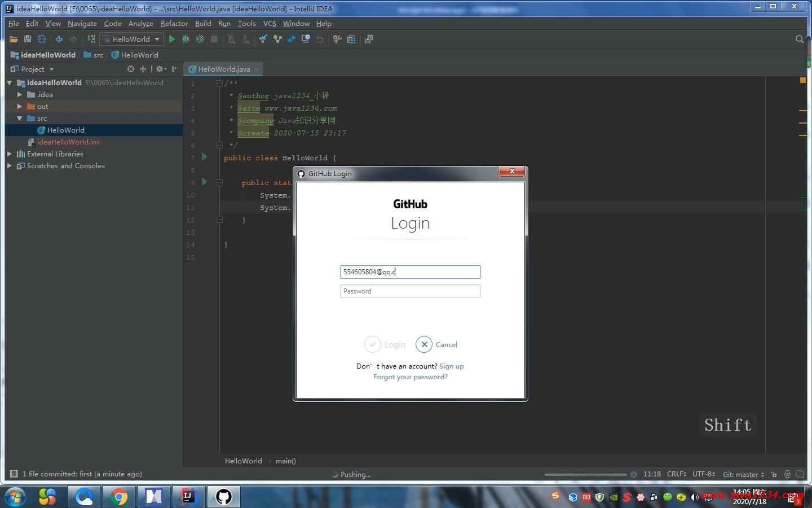Open Chrome from the taskbar

(x=119, y=497)
